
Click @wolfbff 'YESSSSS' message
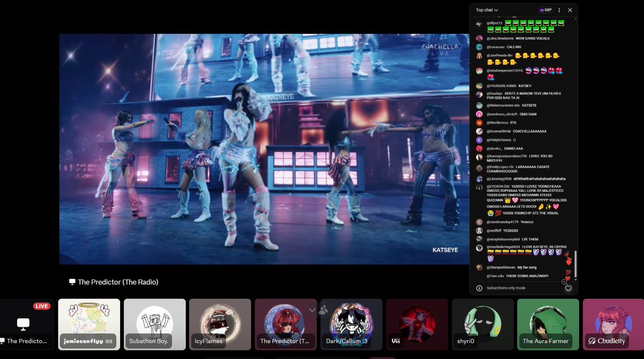[496, 231]
